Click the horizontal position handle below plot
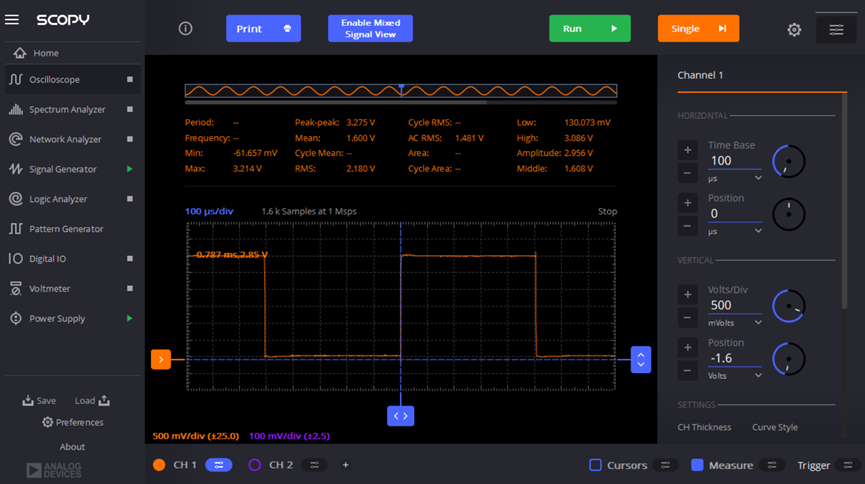Image resolution: width=865 pixels, height=484 pixels. (x=401, y=416)
